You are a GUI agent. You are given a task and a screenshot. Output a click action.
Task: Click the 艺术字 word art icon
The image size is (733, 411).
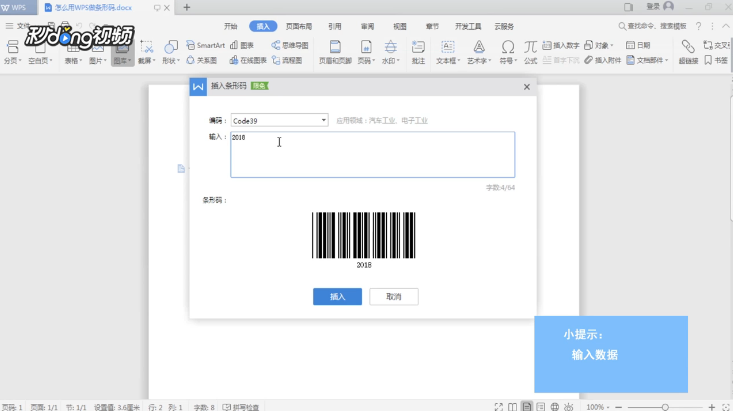click(479, 47)
